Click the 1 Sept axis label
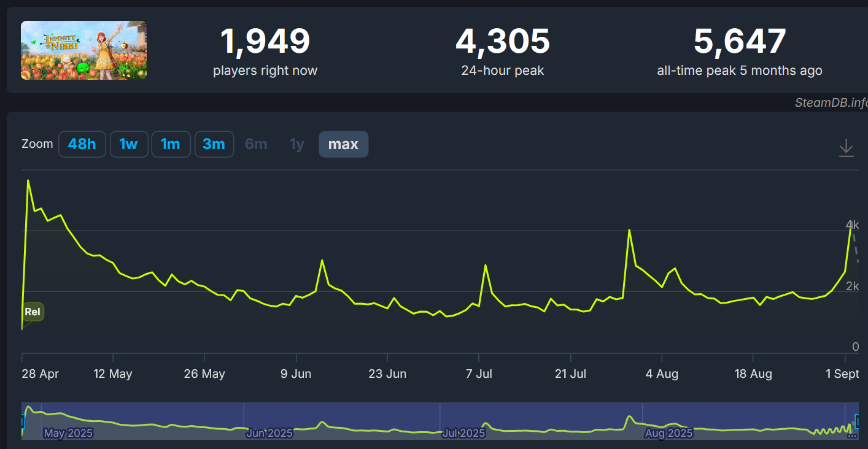The width and height of the screenshot is (868, 449). (x=842, y=374)
